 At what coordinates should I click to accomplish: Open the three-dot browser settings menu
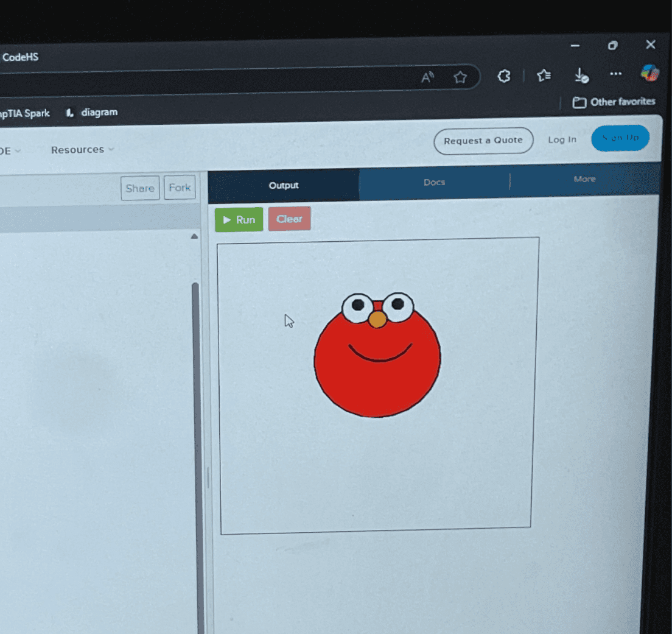click(x=615, y=74)
